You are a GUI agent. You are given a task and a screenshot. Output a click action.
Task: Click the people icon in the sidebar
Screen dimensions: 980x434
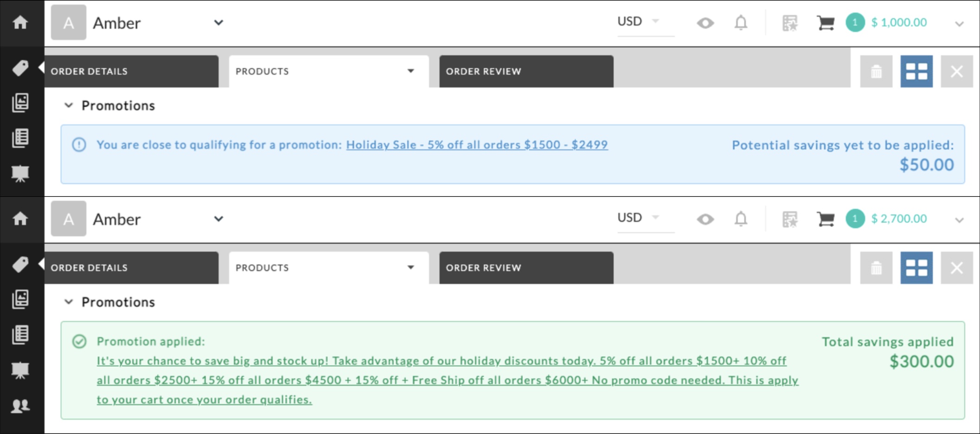pyautogui.click(x=20, y=406)
